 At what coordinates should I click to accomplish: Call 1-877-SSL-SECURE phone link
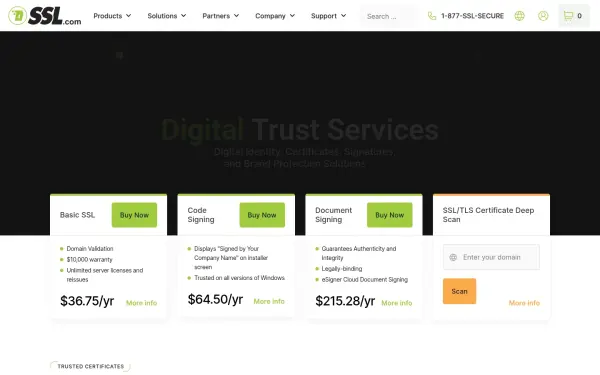click(472, 16)
